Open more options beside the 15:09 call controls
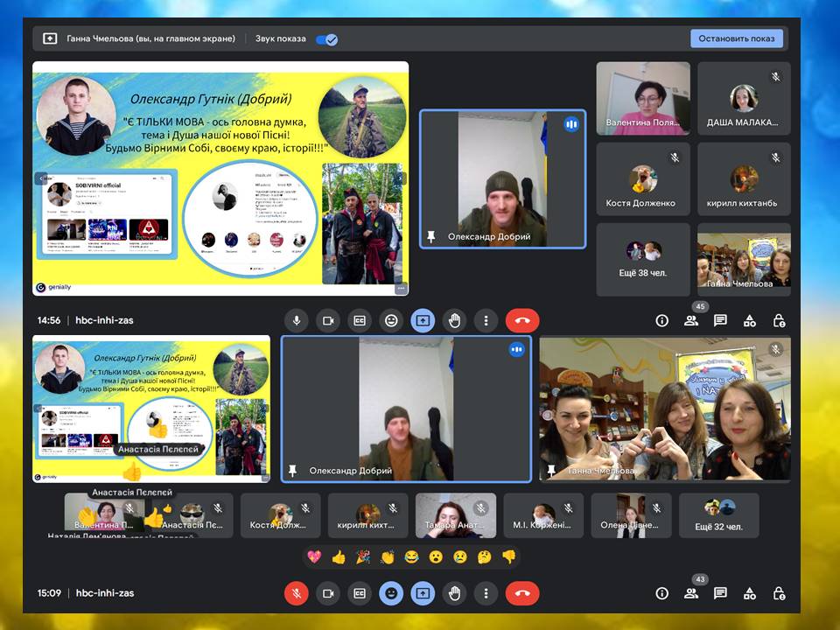 click(486, 592)
